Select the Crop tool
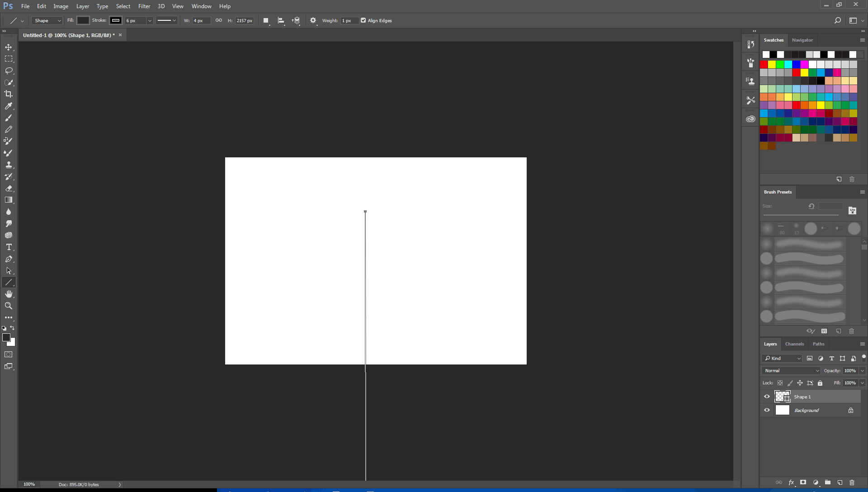 (x=8, y=94)
